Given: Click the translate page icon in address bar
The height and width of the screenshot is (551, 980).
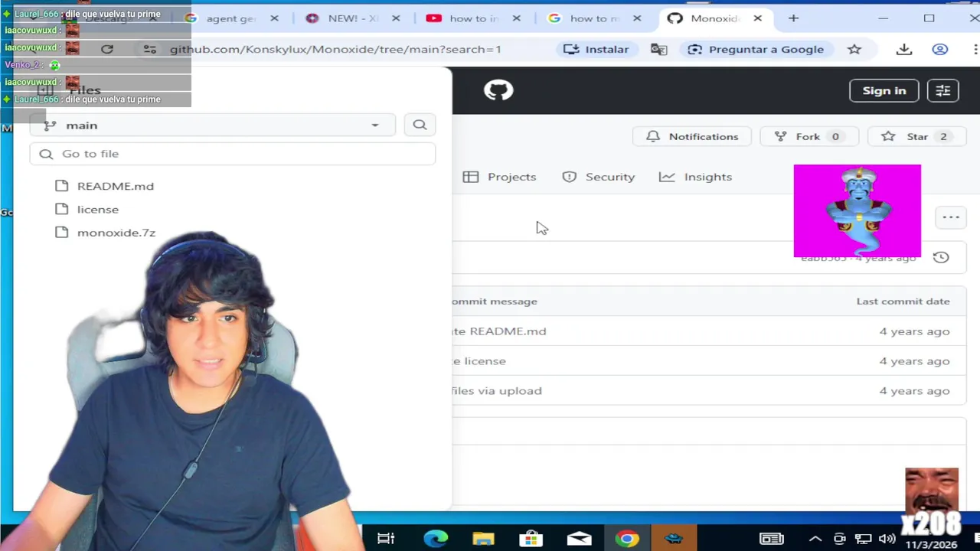Looking at the screenshot, I should pos(658,49).
